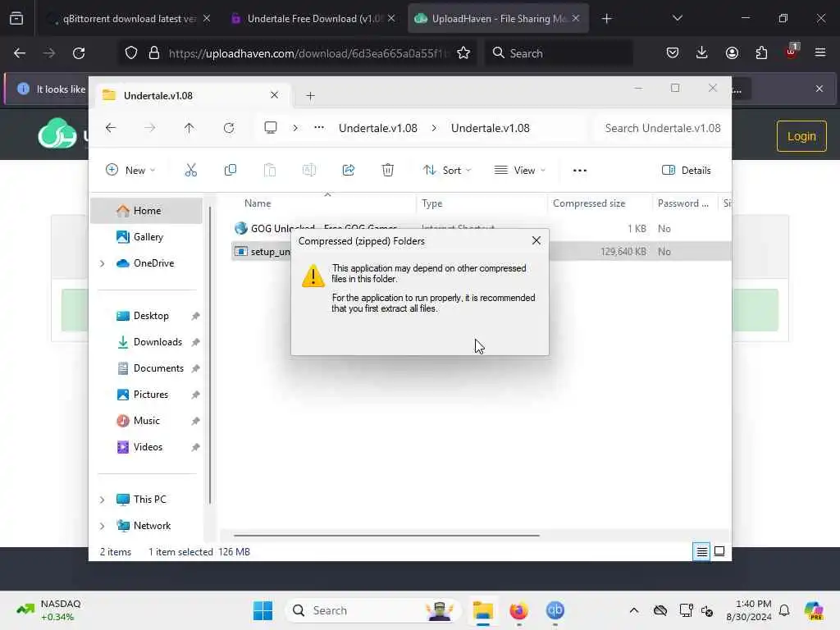Open the NASDAQ widget on the taskbar
The height and width of the screenshot is (630, 840).
point(49,610)
